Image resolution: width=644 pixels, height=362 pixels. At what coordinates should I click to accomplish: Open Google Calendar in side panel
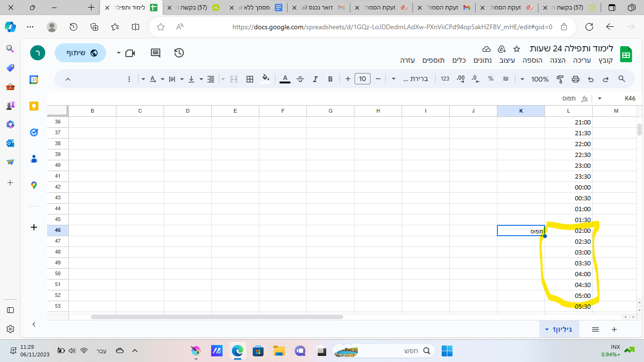pyautogui.click(x=34, y=80)
